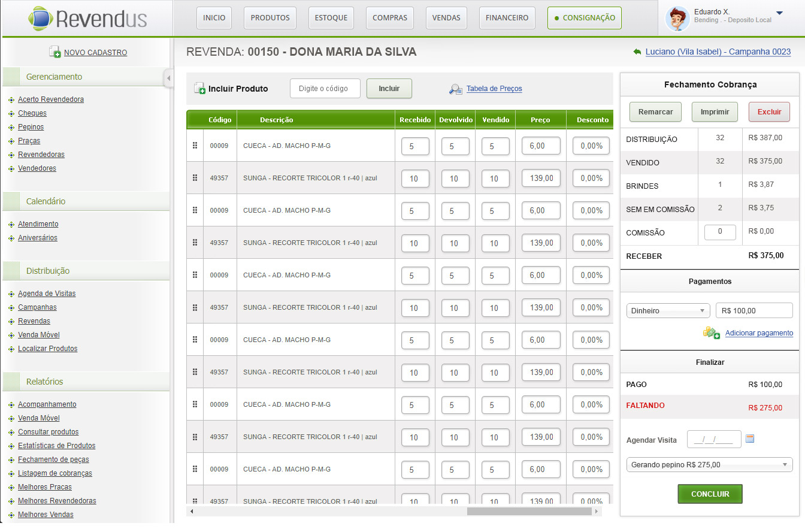
Task: Click the Novo Cadastro document icon
Action: coord(55,52)
